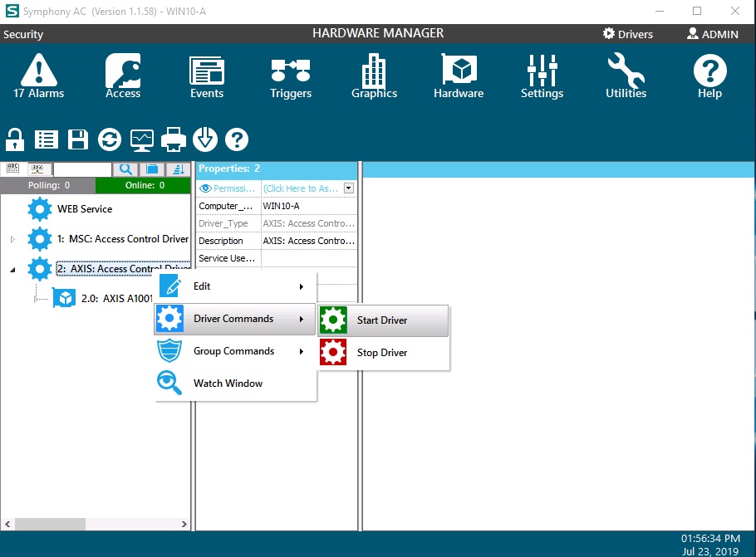This screenshot has width=756, height=557.
Task: Click the Permissions eye link
Action: click(x=228, y=188)
